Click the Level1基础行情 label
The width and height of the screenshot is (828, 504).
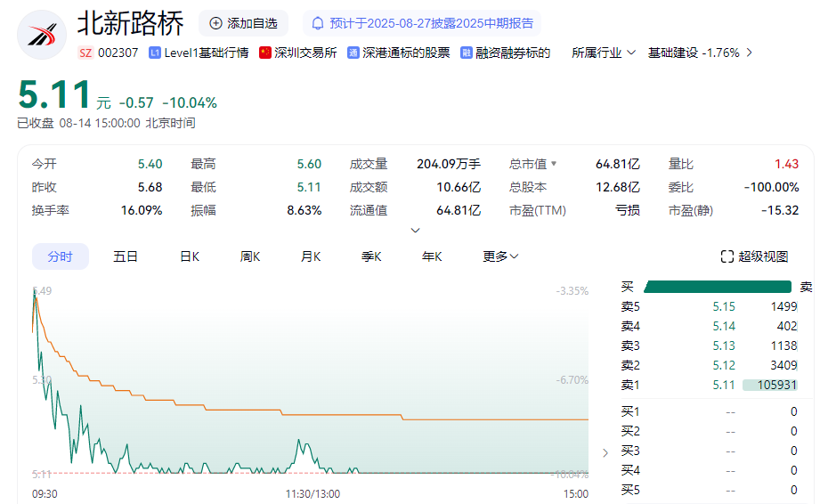pos(207,53)
